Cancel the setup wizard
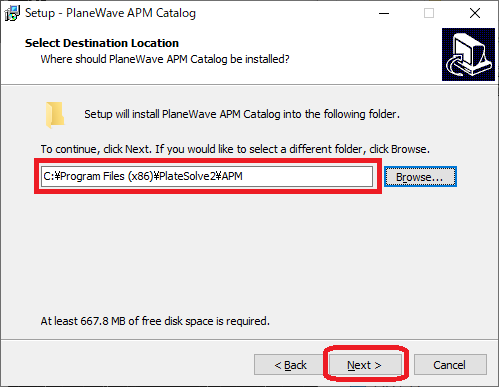Image resolution: width=499 pixels, height=387 pixels. tap(450, 365)
